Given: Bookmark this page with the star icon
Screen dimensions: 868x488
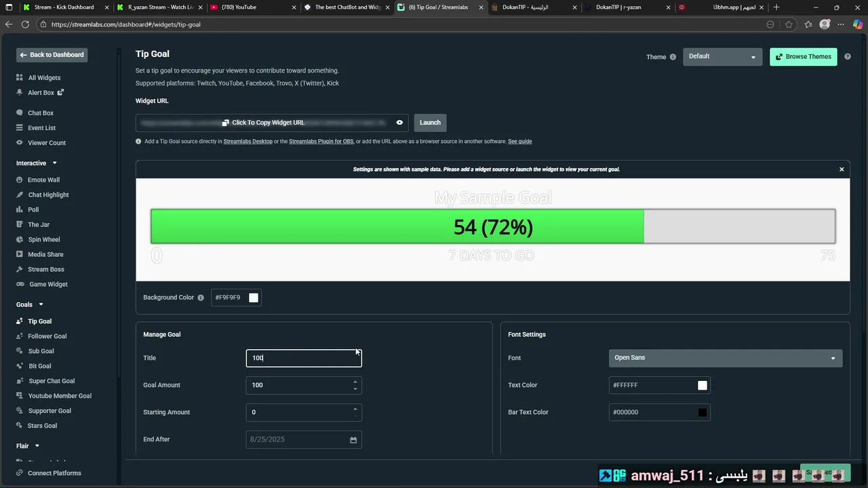Looking at the screenshot, I should [789, 24].
